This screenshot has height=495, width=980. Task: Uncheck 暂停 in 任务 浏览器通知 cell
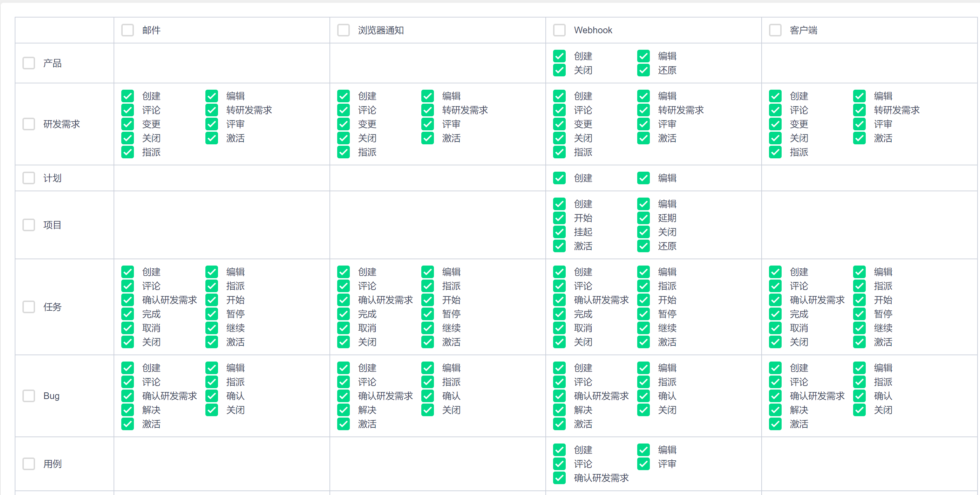click(427, 314)
